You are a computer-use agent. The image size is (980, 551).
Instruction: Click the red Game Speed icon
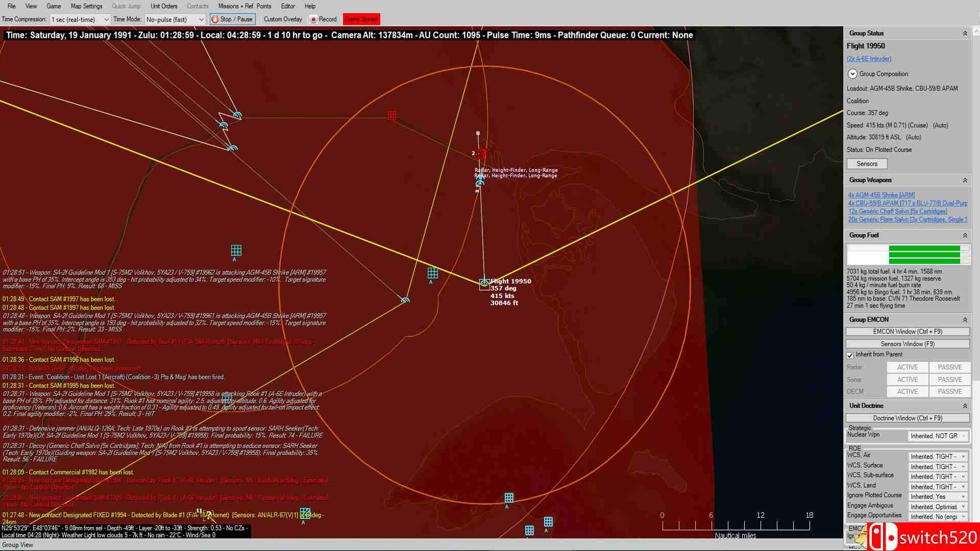click(x=361, y=19)
